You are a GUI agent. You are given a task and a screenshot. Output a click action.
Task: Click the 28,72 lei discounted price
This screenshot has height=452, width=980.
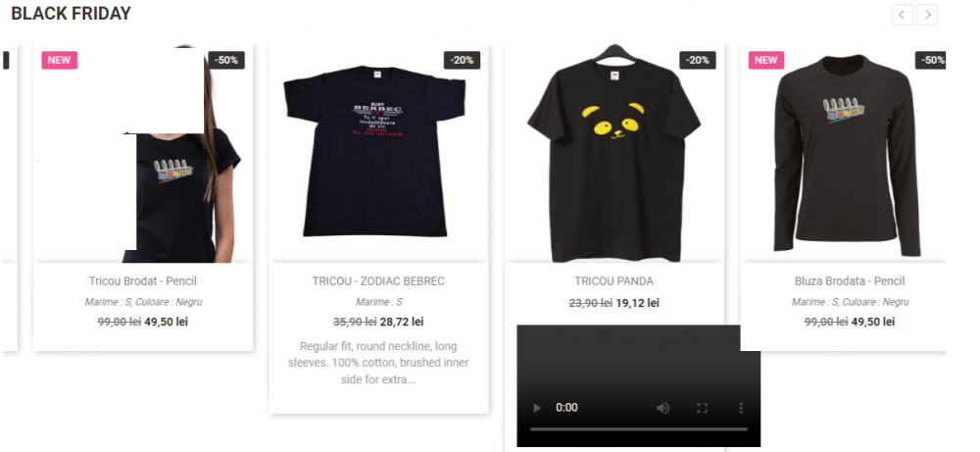tap(402, 322)
